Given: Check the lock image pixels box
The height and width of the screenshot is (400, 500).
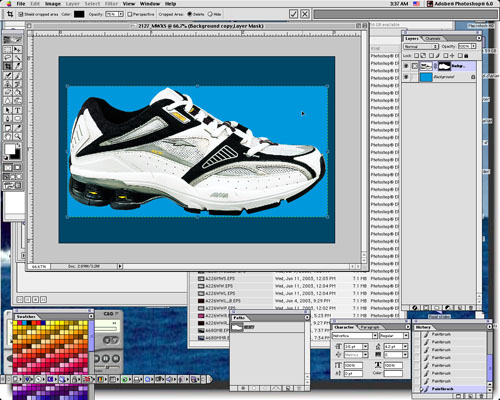Looking at the screenshot, I should point(431,55).
